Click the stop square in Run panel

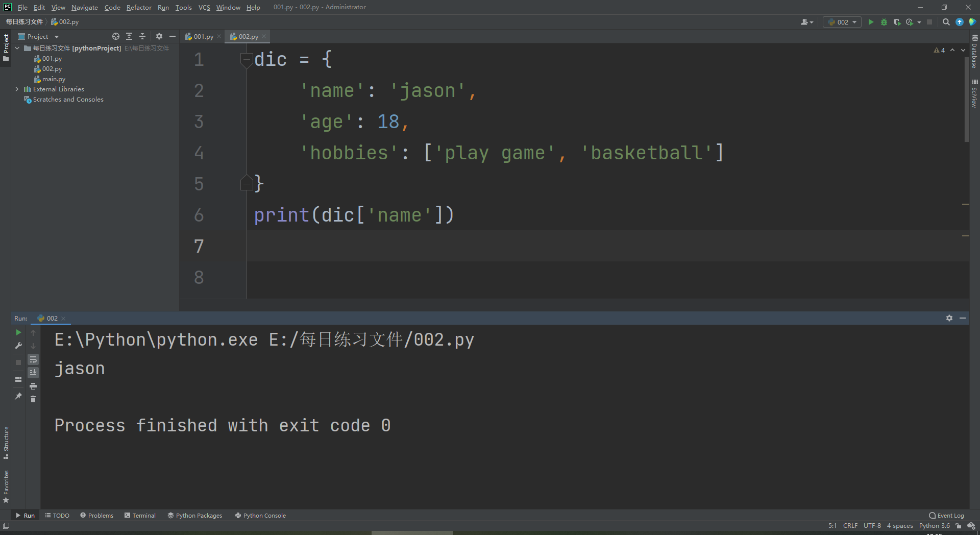pos(18,362)
